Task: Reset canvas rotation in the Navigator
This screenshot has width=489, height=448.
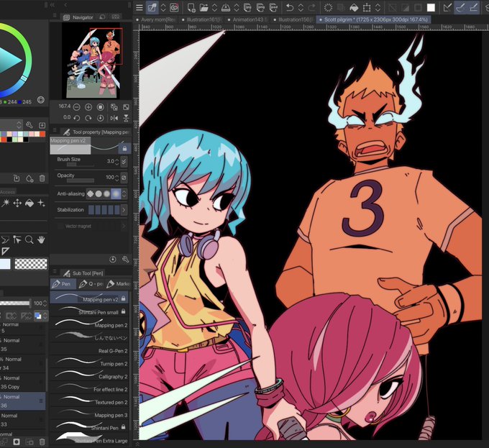Action: [101, 118]
